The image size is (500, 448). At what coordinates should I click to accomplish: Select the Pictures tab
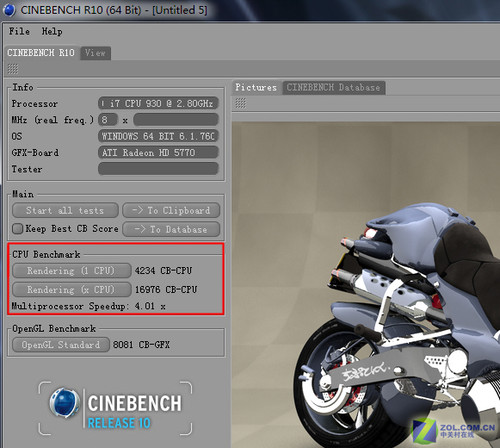pyautogui.click(x=256, y=87)
